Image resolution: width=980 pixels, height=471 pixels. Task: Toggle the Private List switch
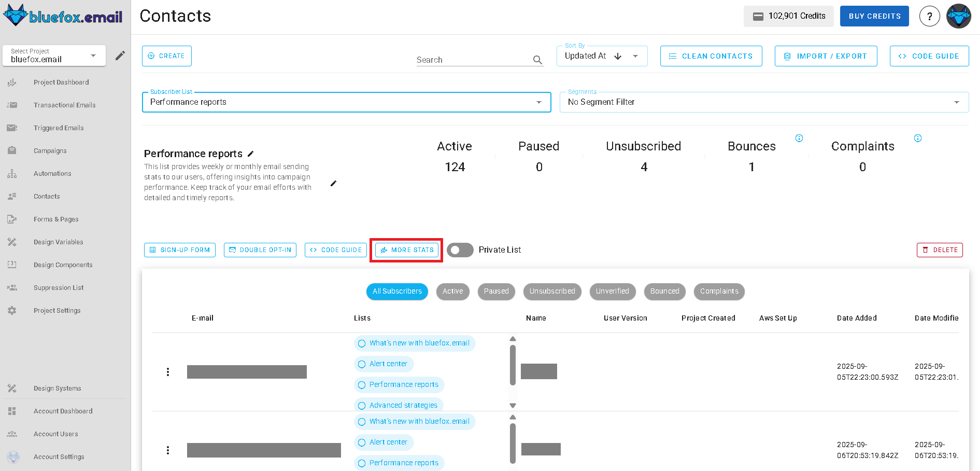pyautogui.click(x=460, y=250)
